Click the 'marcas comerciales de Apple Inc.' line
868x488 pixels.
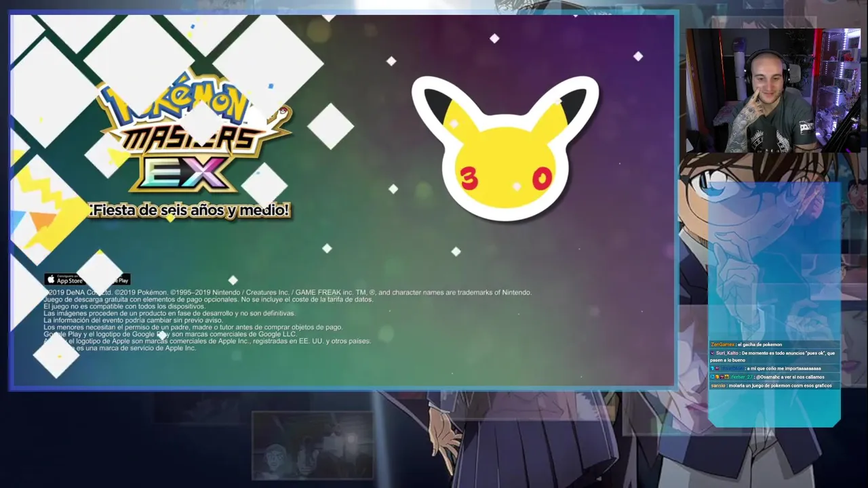[208, 341]
